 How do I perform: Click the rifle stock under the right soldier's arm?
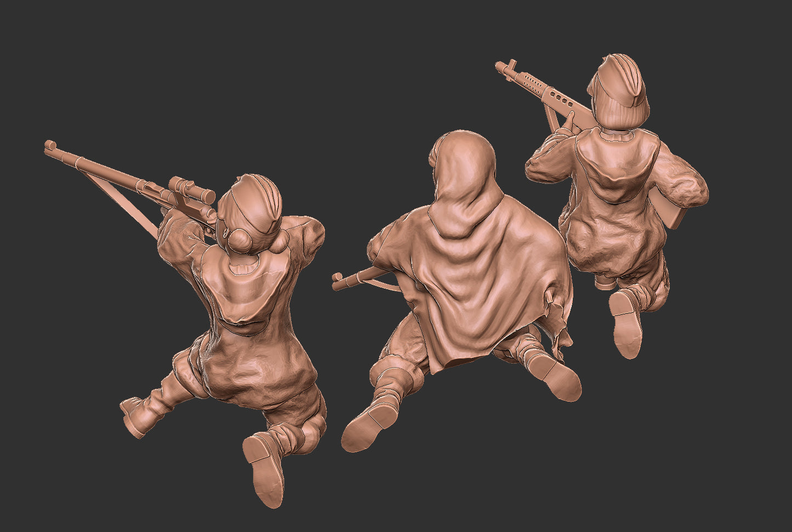(x=671, y=211)
